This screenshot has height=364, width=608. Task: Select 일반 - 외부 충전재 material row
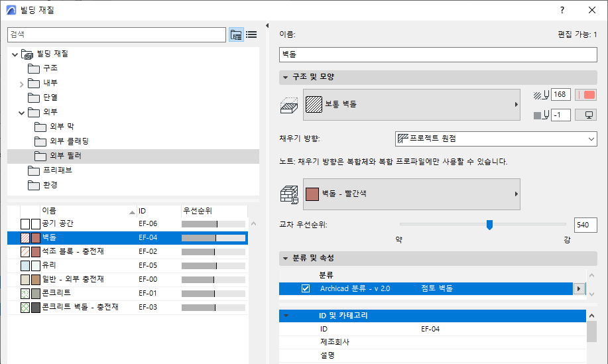127,280
